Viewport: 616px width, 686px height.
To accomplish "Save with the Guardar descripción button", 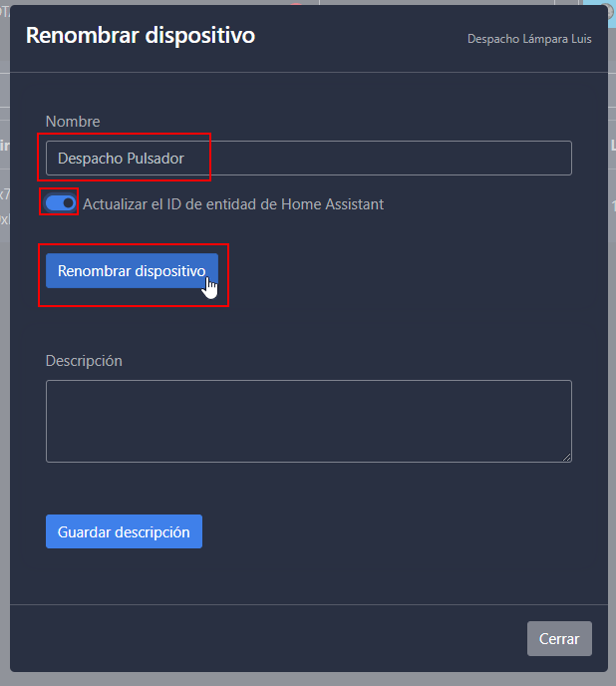I will tap(124, 531).
